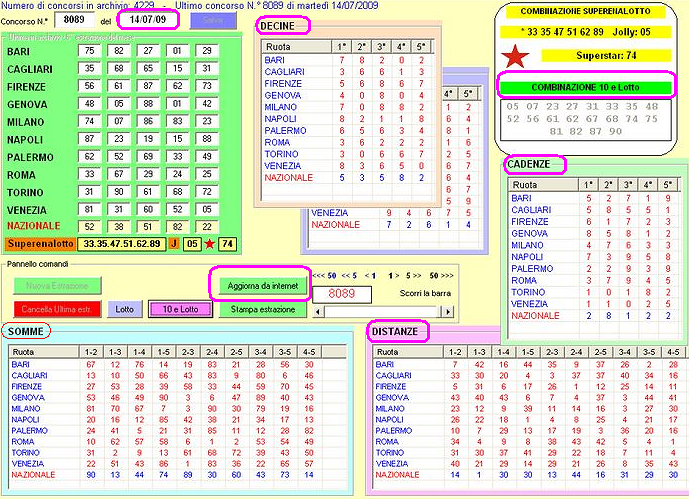Screen dimensions: 689x500
Task: Select the pink 10 e Lotto button
Action: pyautogui.click(x=181, y=309)
